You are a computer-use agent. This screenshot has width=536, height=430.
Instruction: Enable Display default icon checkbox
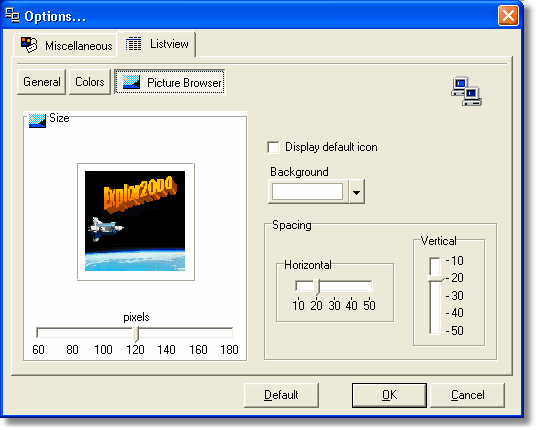click(x=273, y=147)
